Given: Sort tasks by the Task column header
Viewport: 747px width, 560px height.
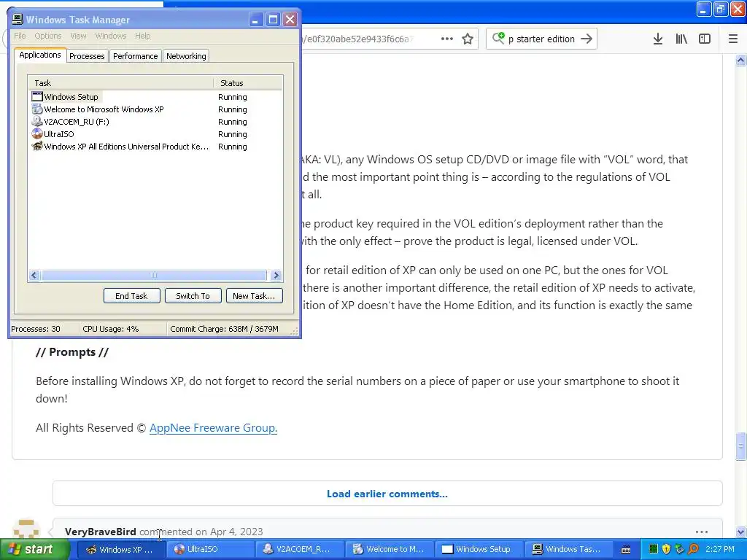Looking at the screenshot, I should (x=120, y=83).
